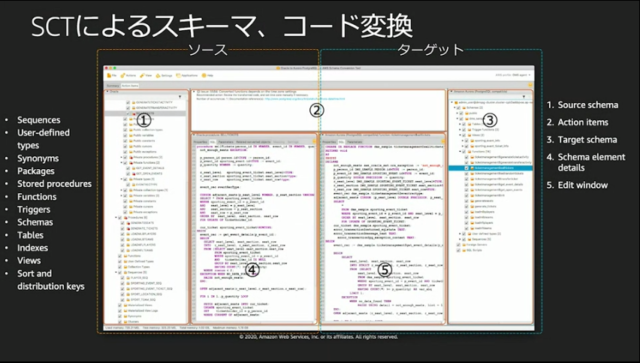
Task: Toggle the public schema checkbox in target tree
Action: pos(461,113)
